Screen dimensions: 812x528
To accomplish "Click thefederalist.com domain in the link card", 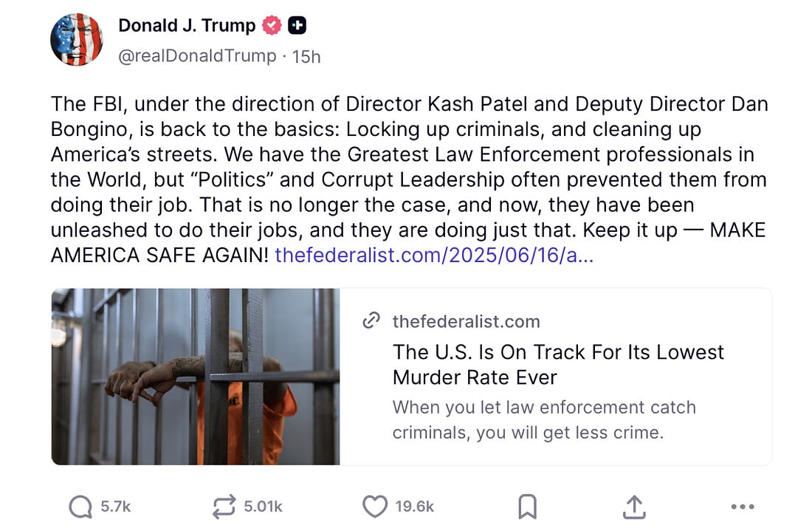I will [466, 321].
